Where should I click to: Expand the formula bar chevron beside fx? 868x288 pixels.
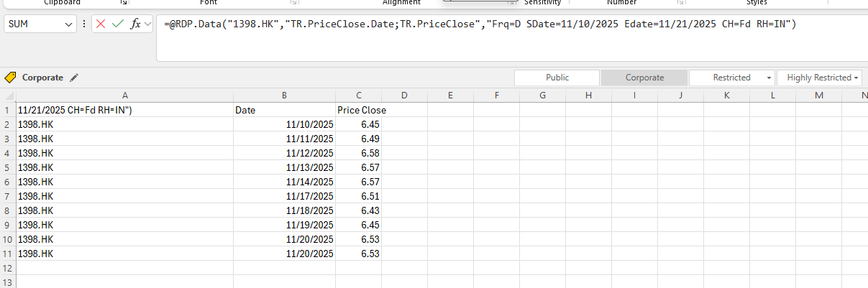[148, 24]
